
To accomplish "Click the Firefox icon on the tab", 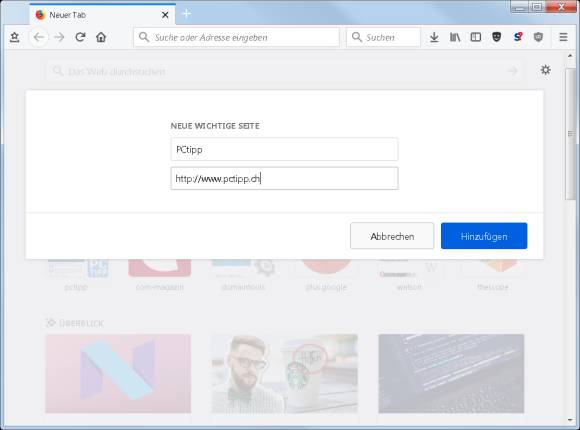I will click(40, 15).
